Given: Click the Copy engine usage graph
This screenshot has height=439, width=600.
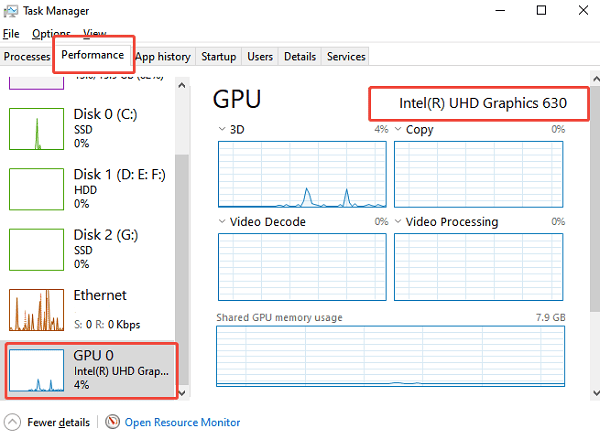Looking at the screenshot, I should 478,175.
